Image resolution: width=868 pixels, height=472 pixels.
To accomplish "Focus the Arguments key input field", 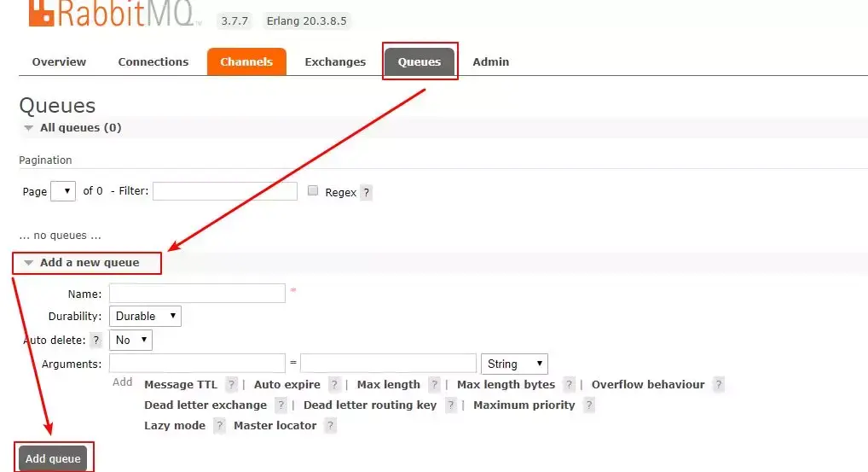I will click(197, 364).
